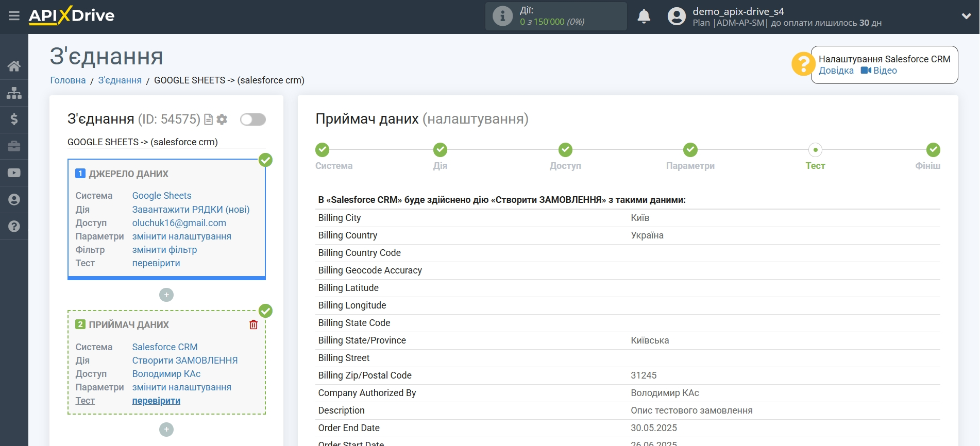Open the notifications bell
Screen dimensions: 980x446
[644, 16]
